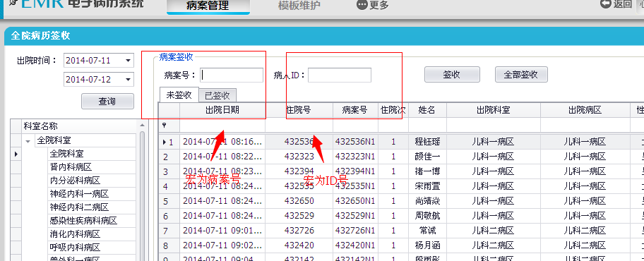Focus the 病人ID input field
Screen dimensions: 644x261
pos(340,75)
